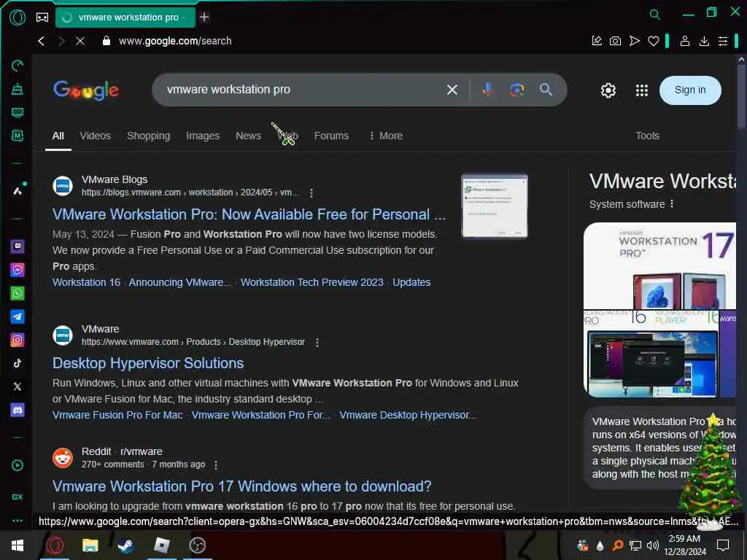Click the VMware Blogs result thumbnail
747x560 pixels.
[494, 206]
